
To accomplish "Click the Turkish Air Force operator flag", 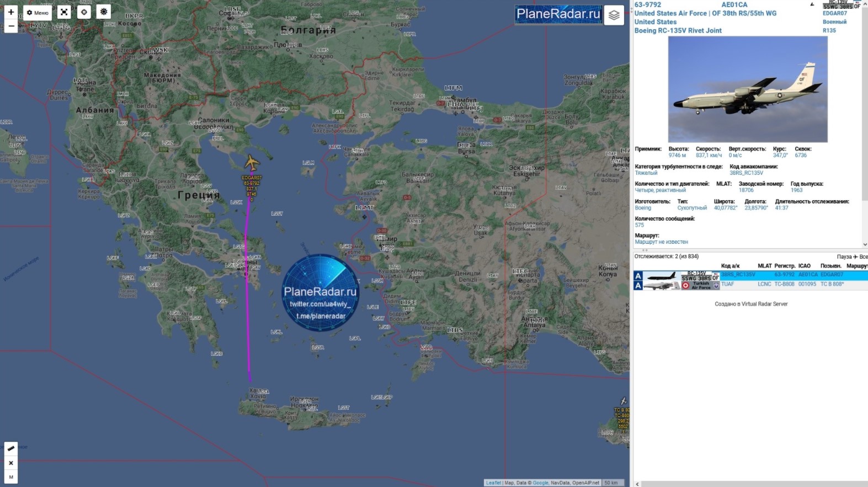I will click(700, 285).
